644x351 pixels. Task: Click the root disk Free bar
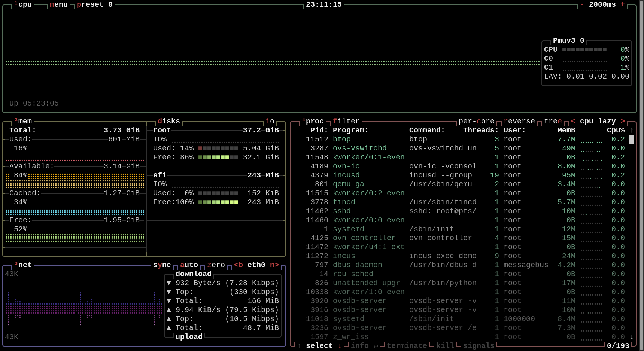(218, 157)
